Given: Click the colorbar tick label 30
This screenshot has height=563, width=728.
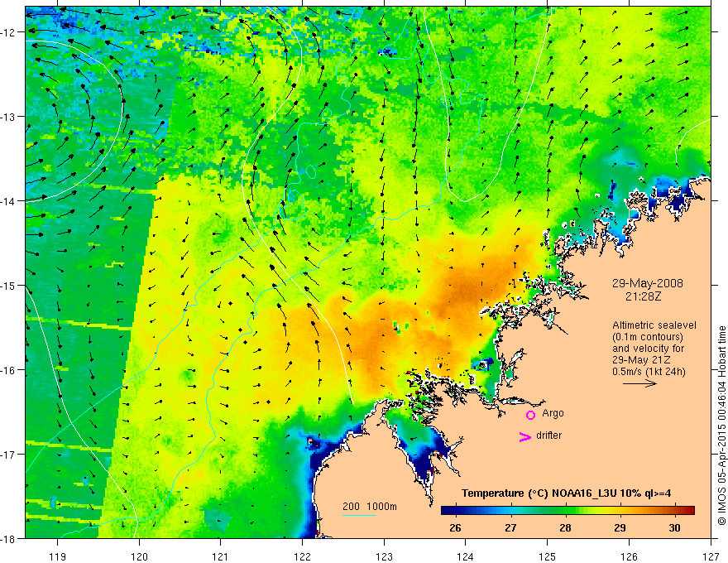Looking at the screenshot, I should click(674, 527).
